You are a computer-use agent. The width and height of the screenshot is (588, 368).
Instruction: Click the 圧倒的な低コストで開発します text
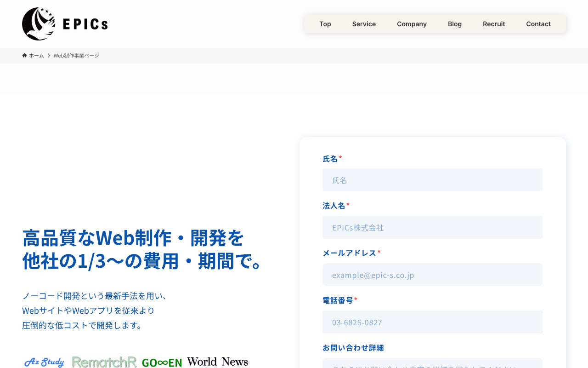coord(83,325)
